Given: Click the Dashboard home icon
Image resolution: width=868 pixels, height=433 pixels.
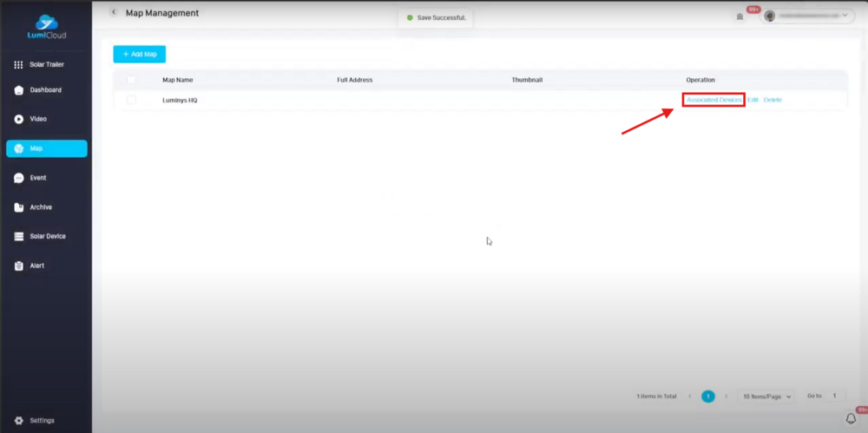Looking at the screenshot, I should (x=18, y=90).
